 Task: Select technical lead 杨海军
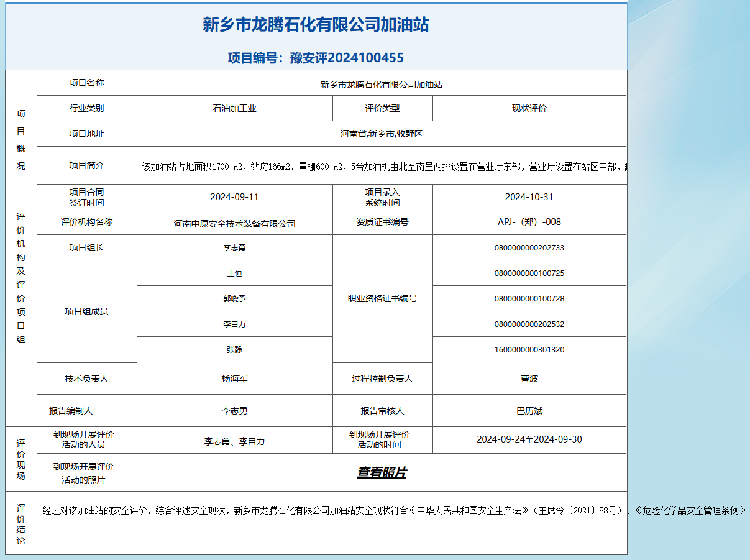(x=234, y=379)
